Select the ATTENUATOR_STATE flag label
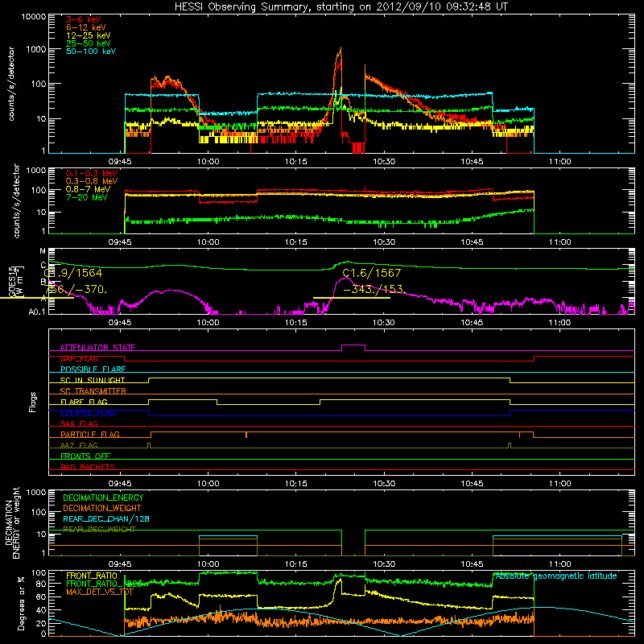This screenshot has height=644, width=644. [97, 348]
